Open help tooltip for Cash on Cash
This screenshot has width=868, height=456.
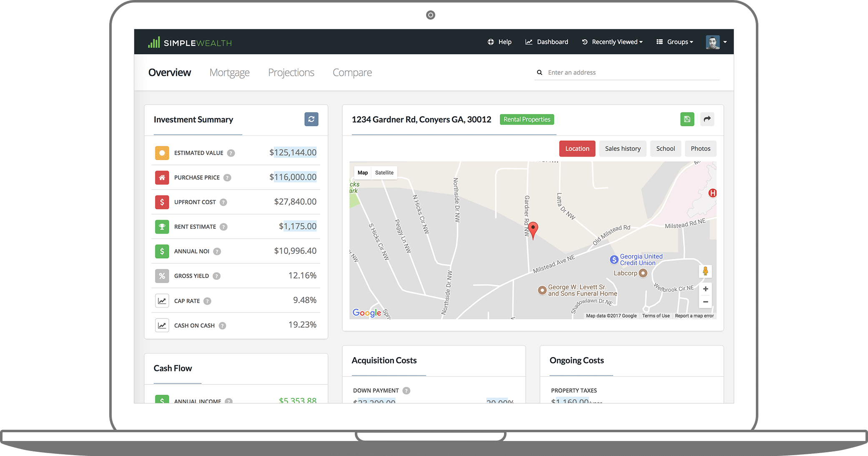pos(222,326)
